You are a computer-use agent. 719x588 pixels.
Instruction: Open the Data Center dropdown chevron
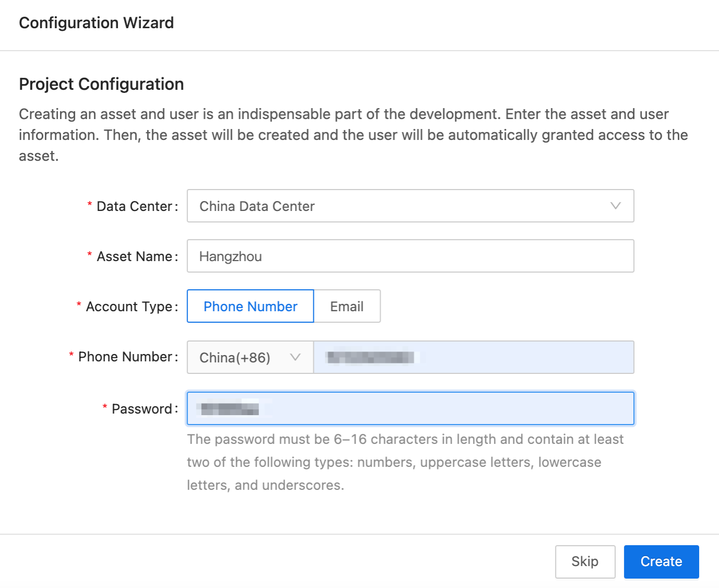(616, 206)
